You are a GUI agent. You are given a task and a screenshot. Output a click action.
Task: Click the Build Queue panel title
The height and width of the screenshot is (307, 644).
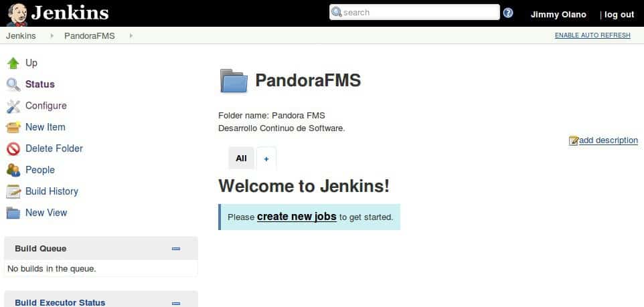(x=41, y=249)
